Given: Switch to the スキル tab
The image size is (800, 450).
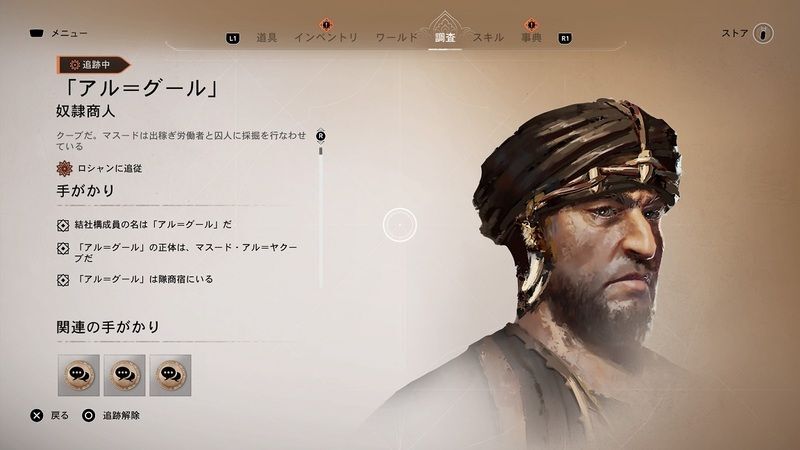Looking at the screenshot, I should (x=488, y=37).
